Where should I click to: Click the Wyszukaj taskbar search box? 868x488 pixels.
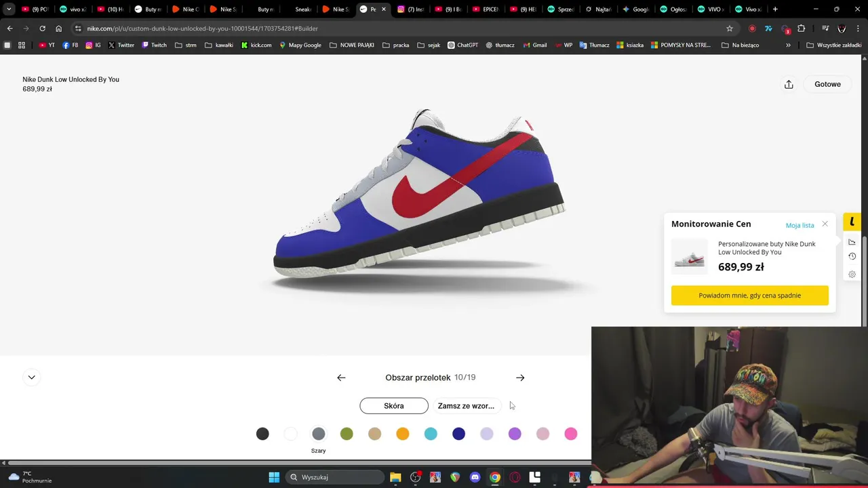coord(335,477)
